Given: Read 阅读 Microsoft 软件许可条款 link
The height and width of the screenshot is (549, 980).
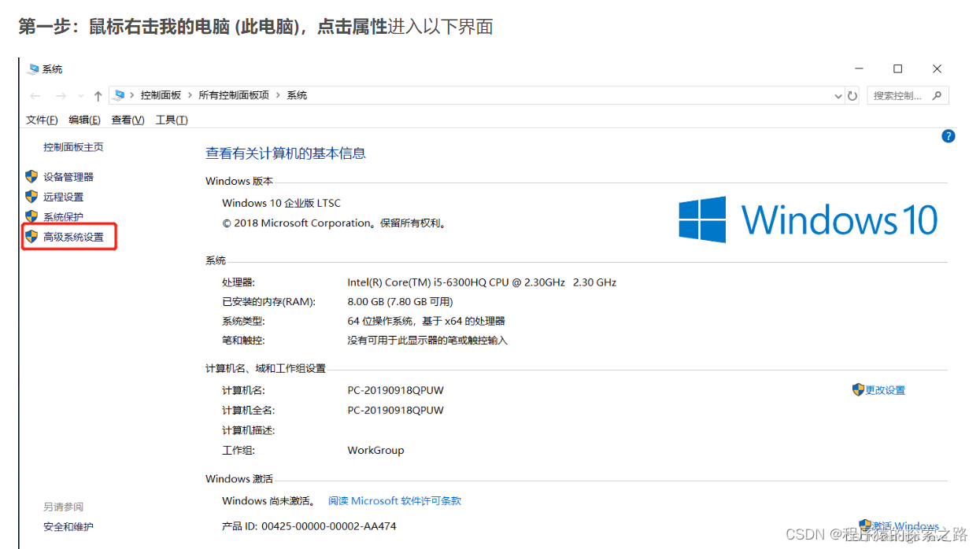Looking at the screenshot, I should [x=394, y=501].
